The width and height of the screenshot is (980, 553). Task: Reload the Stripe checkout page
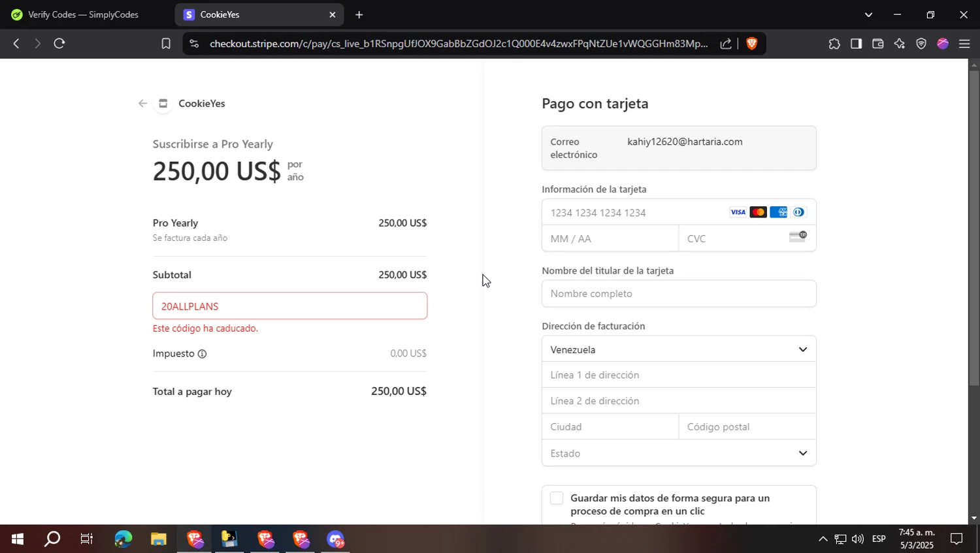click(59, 44)
